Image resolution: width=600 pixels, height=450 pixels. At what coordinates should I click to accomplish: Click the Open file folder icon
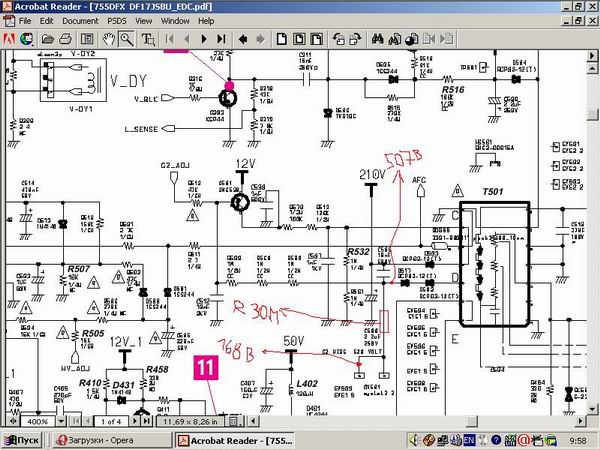tap(47, 39)
